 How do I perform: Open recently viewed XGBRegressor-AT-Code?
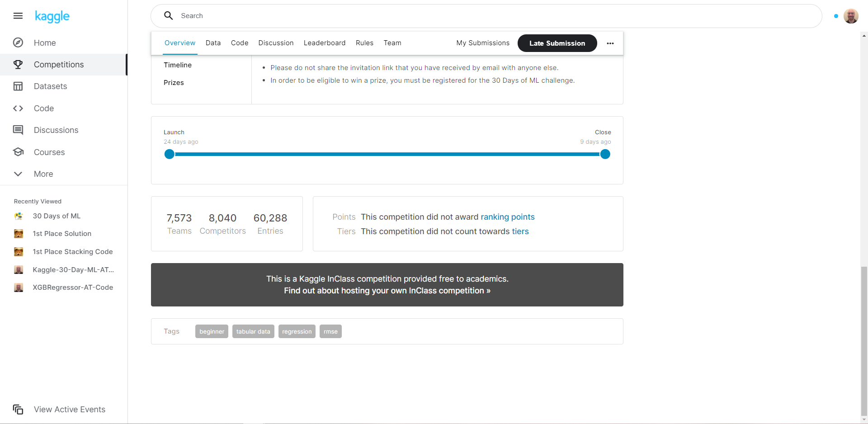coord(73,287)
